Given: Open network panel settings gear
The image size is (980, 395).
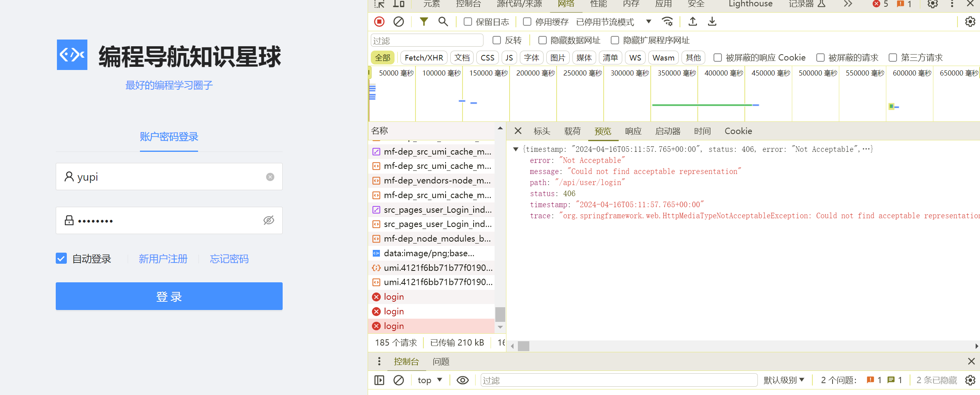Looking at the screenshot, I should click(x=970, y=21).
